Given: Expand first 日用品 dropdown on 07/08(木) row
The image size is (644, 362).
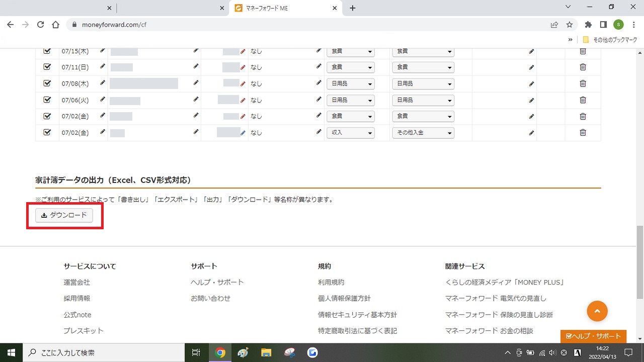Looking at the screenshot, I should click(351, 83).
